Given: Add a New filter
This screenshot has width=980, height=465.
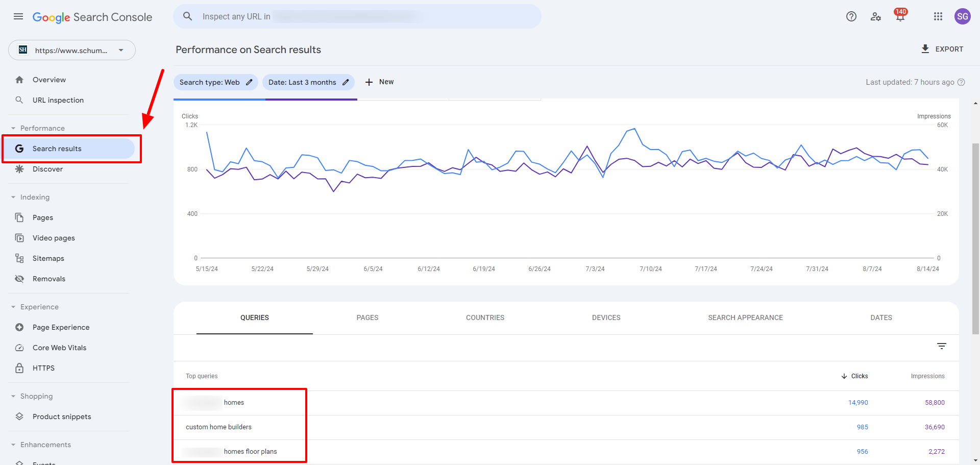Looking at the screenshot, I should click(x=380, y=82).
